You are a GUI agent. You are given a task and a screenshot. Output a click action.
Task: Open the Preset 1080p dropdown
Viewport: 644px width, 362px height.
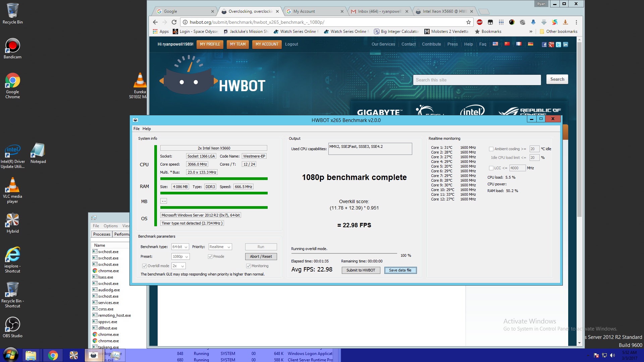coord(180,257)
